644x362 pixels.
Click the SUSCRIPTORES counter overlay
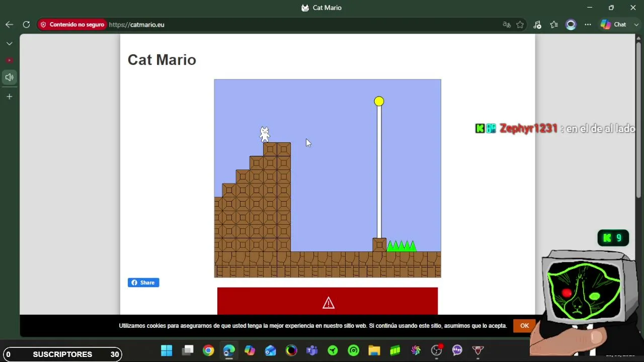click(62, 354)
